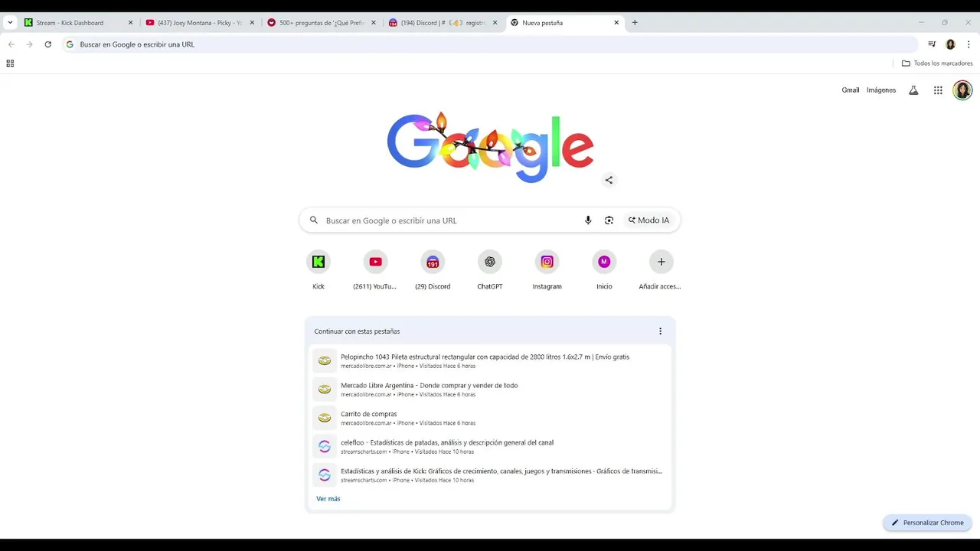Open the Imágenes link
Image resolution: width=980 pixels, height=551 pixels.
click(881, 90)
